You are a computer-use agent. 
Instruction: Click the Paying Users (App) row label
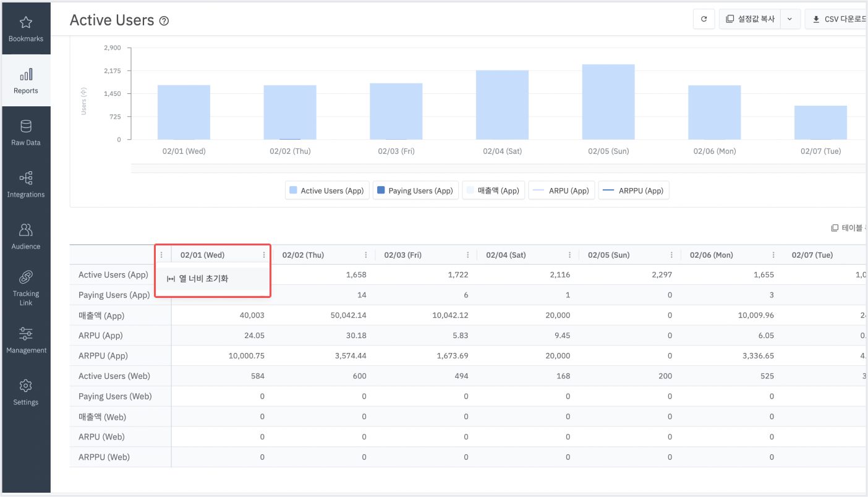pyautogui.click(x=114, y=295)
